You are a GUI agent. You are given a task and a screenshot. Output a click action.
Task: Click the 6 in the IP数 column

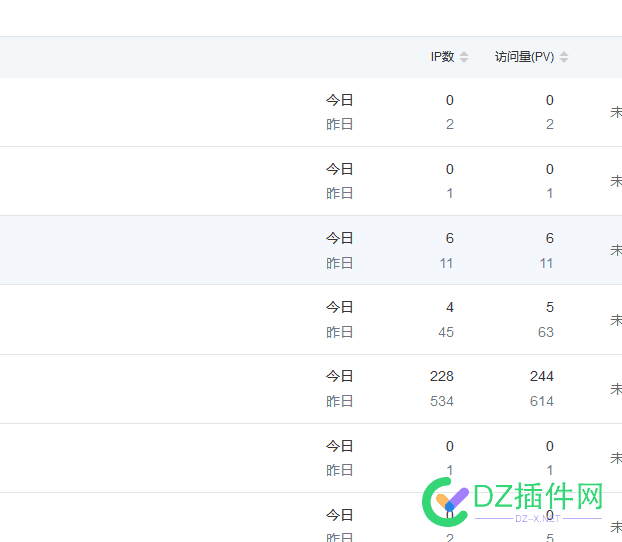coord(449,238)
